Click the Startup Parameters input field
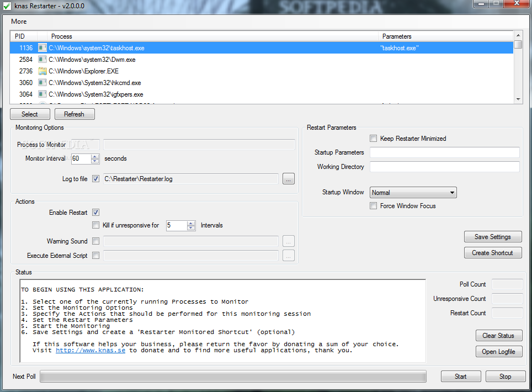 (x=444, y=152)
